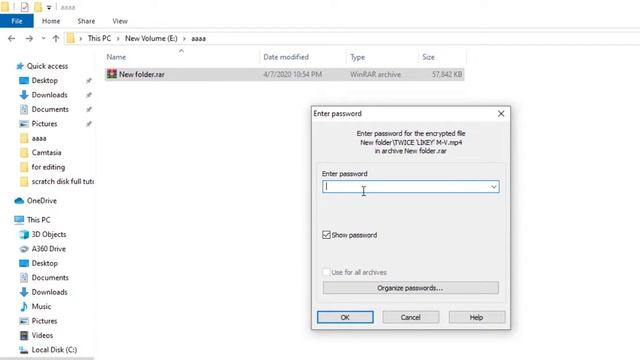Open Documents under This PC
Viewport: 640px width, 360px height.
pyautogui.click(x=50, y=278)
